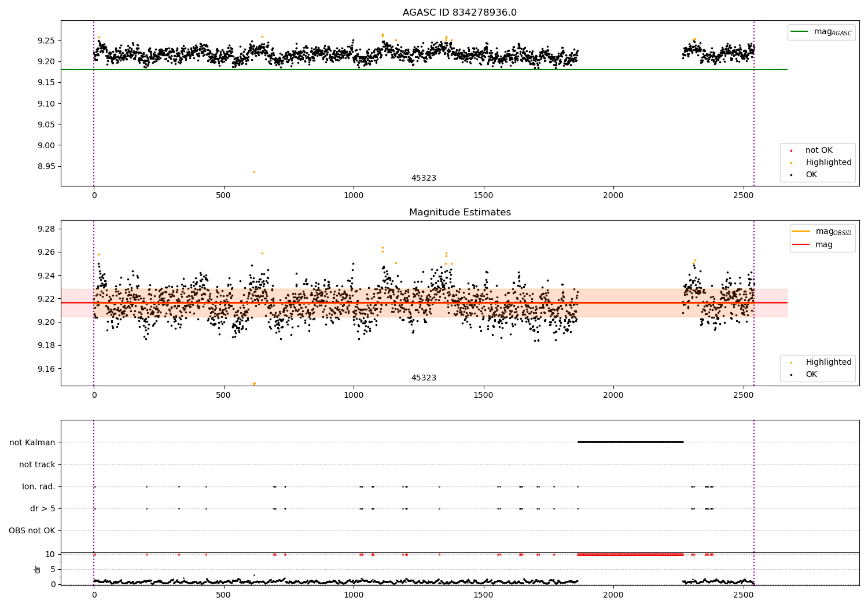Click the long red marker band at dr 10
The image size is (868, 608).
[630, 554]
